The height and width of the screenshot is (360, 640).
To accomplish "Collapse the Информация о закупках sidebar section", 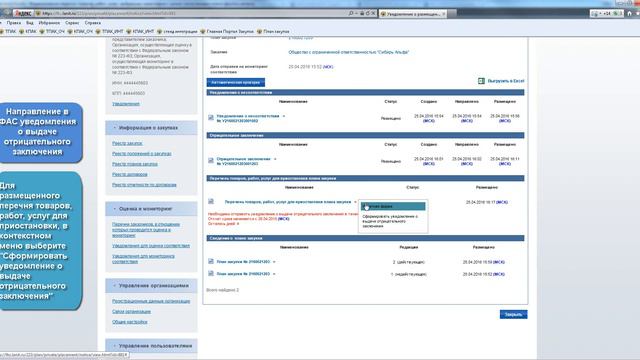I will [115, 128].
